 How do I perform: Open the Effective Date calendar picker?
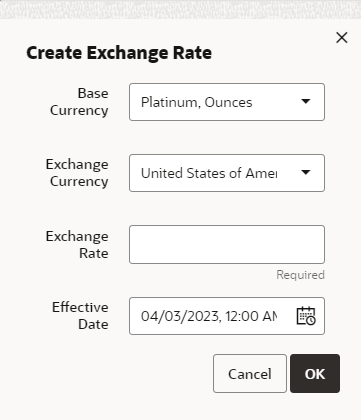306,316
